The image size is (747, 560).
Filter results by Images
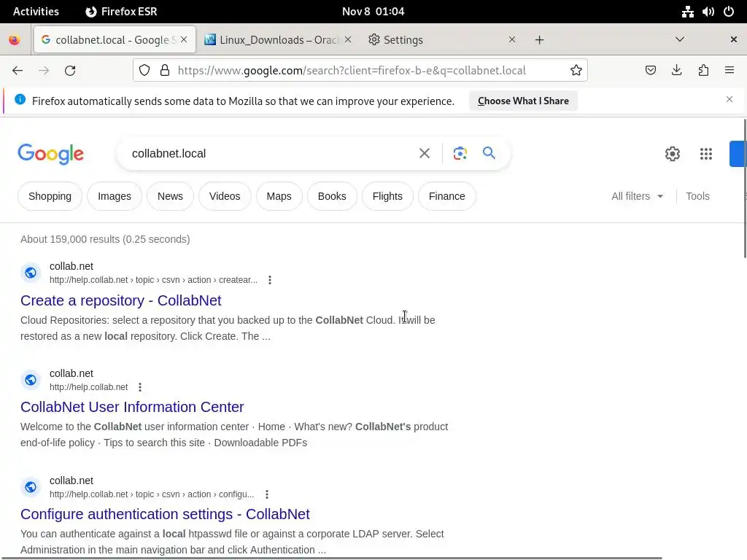click(x=115, y=196)
